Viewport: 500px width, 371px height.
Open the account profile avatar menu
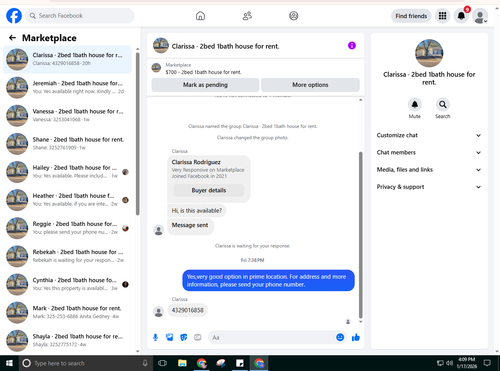[480, 16]
